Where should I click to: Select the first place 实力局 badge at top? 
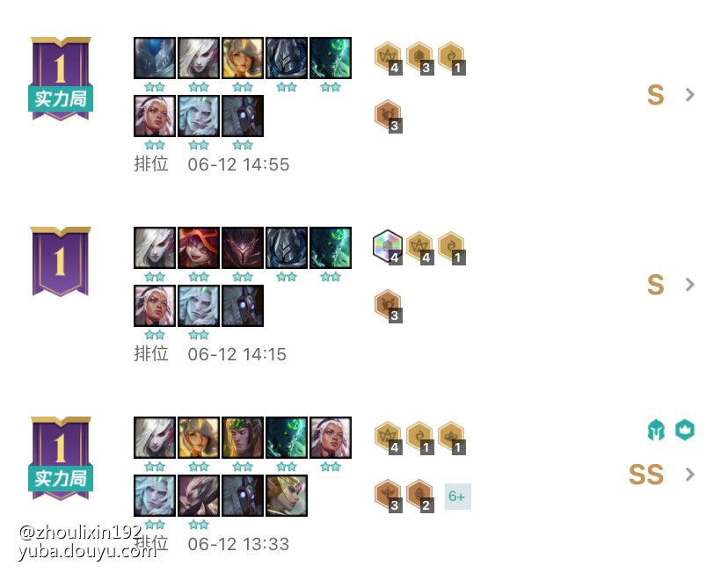[x=61, y=78]
